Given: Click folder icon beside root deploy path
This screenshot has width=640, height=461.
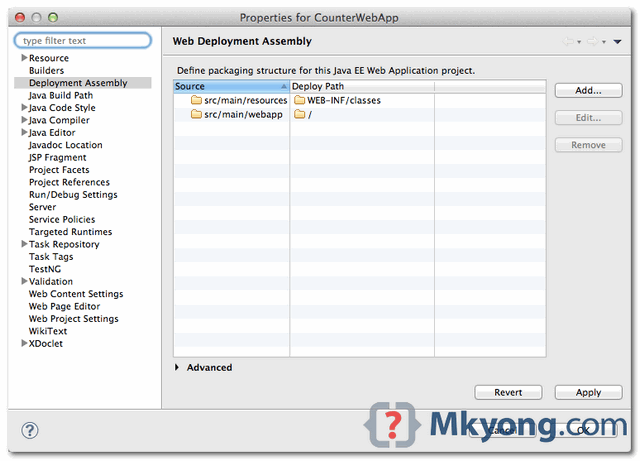Looking at the screenshot, I should pyautogui.click(x=300, y=114).
